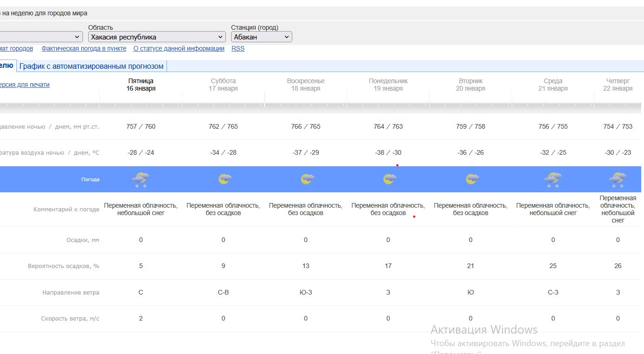644x354 pixels.
Task: Open the Станция dropdown showing Абакан
Action: coord(261,37)
